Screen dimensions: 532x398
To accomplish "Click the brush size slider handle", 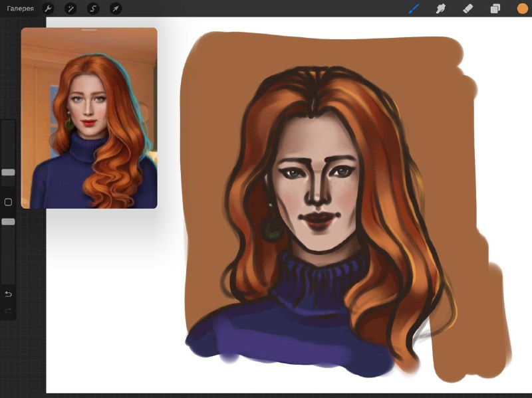I will point(8,172).
